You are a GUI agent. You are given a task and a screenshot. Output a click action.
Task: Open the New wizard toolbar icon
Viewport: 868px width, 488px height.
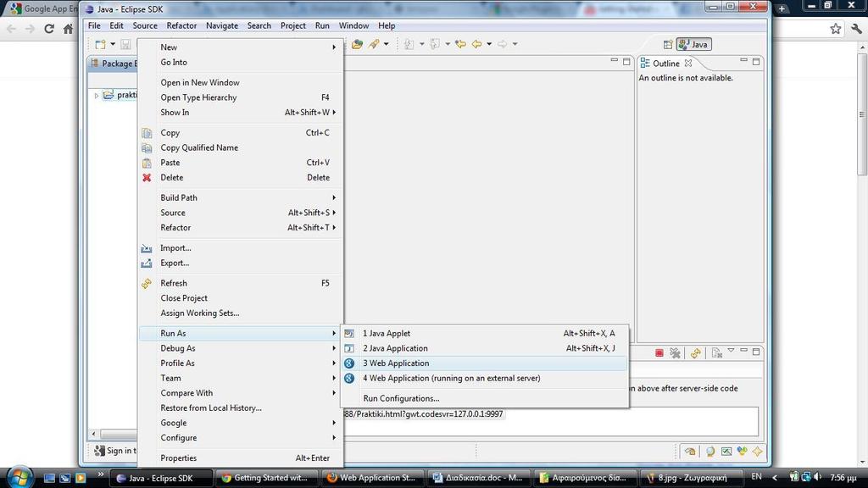tap(100, 44)
